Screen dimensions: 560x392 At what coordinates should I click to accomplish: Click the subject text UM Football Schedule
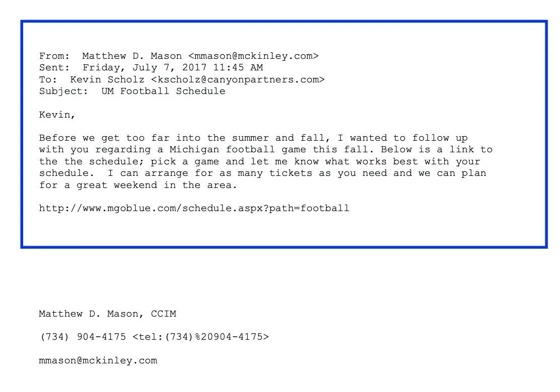pos(163,91)
